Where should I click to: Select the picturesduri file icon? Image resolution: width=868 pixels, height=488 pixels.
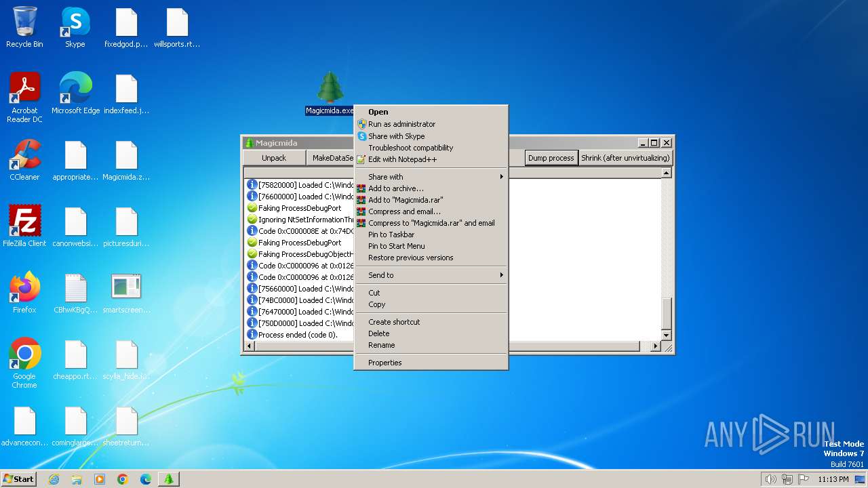(126, 226)
